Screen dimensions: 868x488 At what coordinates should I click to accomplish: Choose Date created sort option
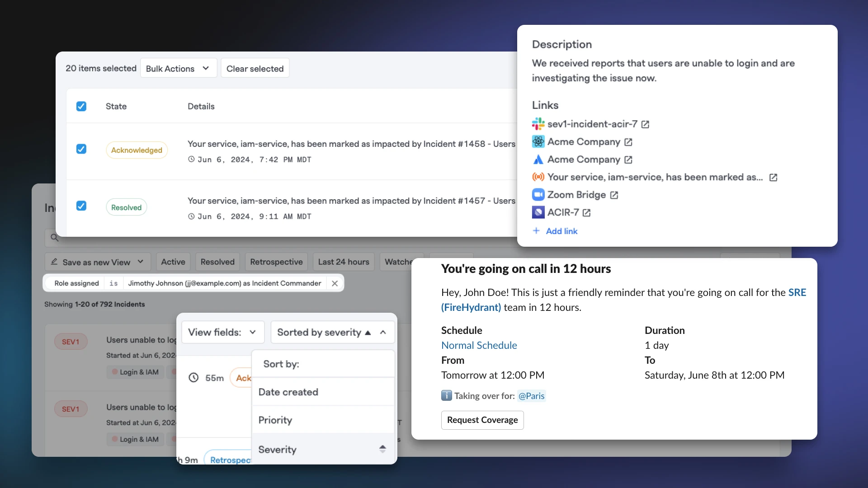[x=288, y=392]
